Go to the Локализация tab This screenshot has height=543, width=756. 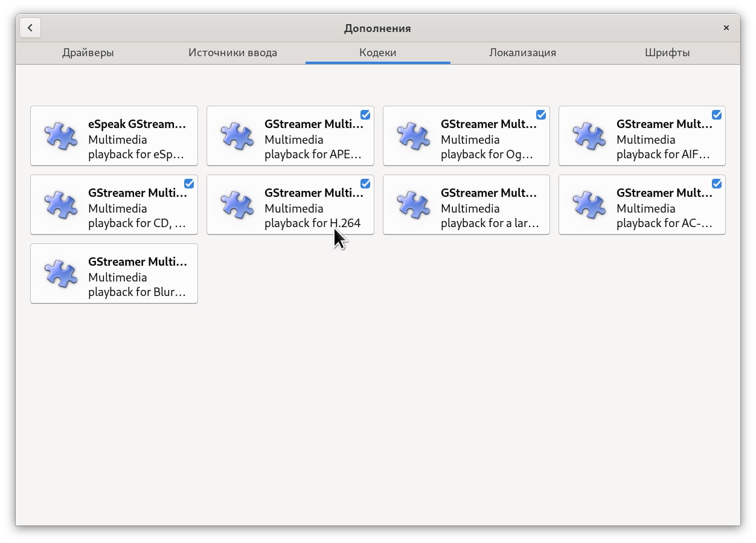coord(523,53)
